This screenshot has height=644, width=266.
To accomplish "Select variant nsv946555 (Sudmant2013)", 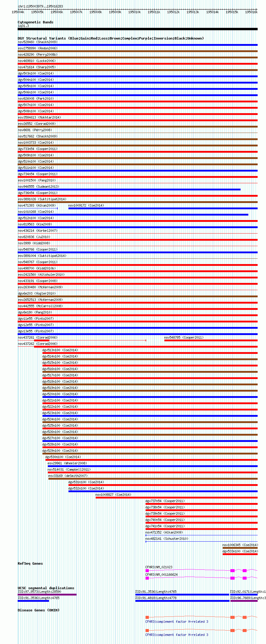I will click(38, 187).
